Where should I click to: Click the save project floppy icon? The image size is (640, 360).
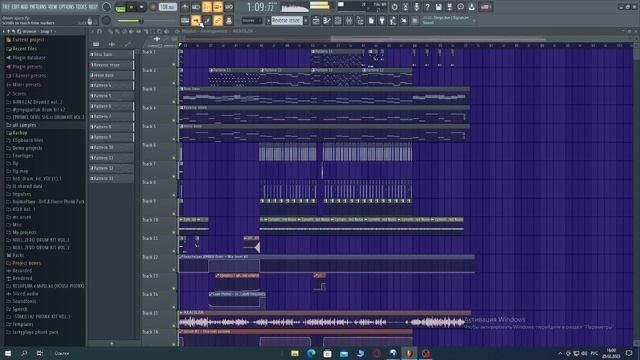(438, 7)
